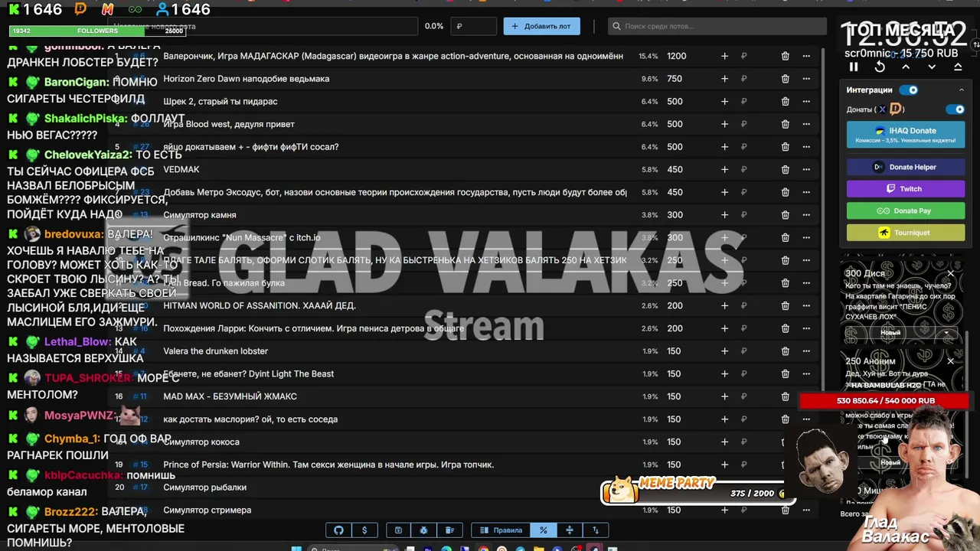
Task: Click the clear-list trash icon in bottom toolbar
Action: point(449,530)
